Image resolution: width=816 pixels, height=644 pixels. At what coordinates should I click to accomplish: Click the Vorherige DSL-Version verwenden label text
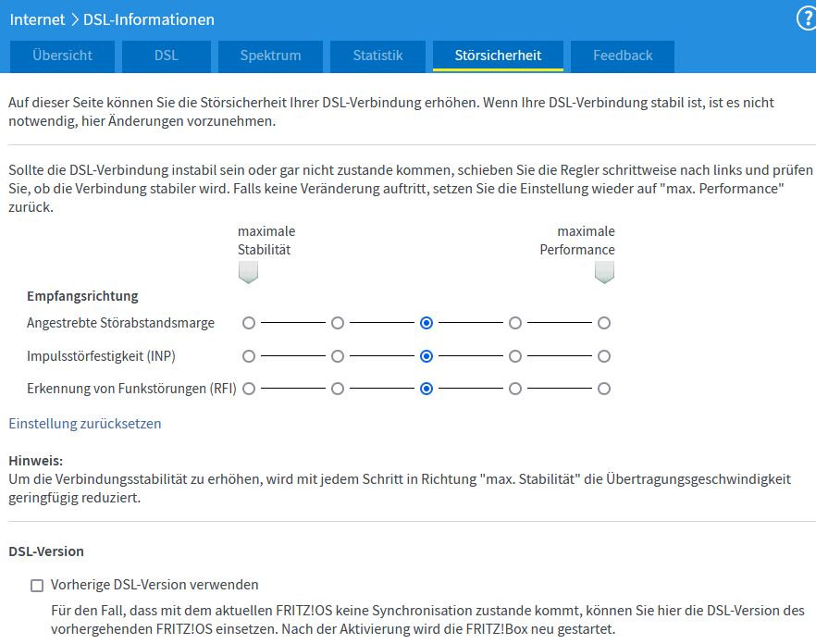155,585
